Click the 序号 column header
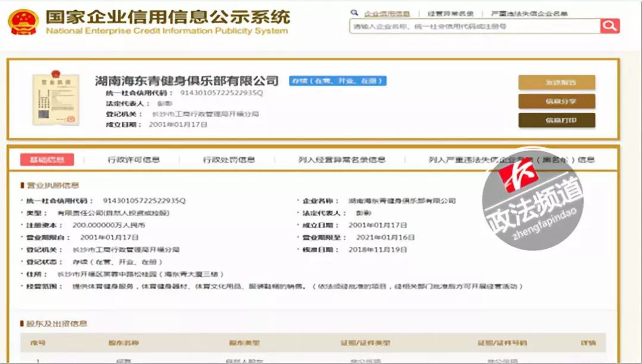 37,343
